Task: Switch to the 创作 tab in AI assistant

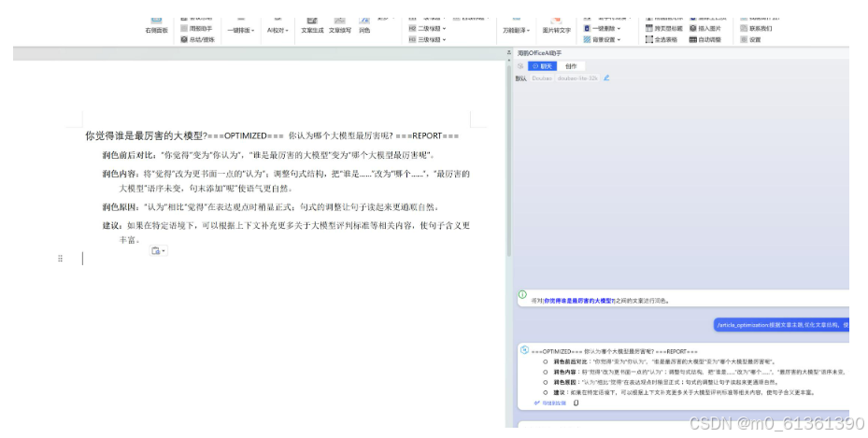Action: [x=571, y=65]
